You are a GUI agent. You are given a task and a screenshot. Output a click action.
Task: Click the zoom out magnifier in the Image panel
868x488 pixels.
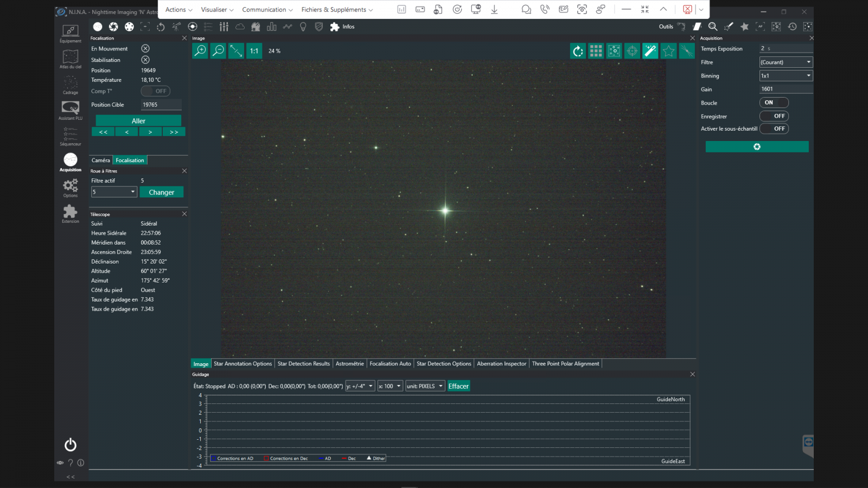[x=218, y=50]
